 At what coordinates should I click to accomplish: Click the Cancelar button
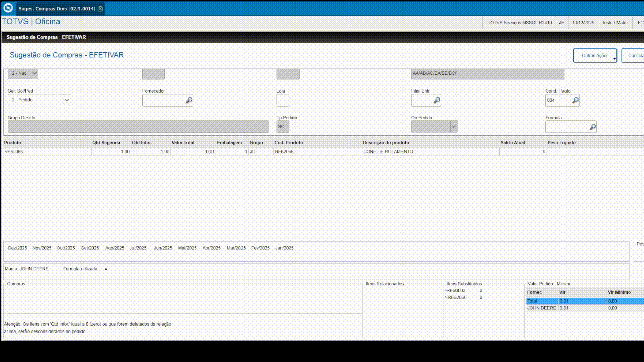[634, 56]
